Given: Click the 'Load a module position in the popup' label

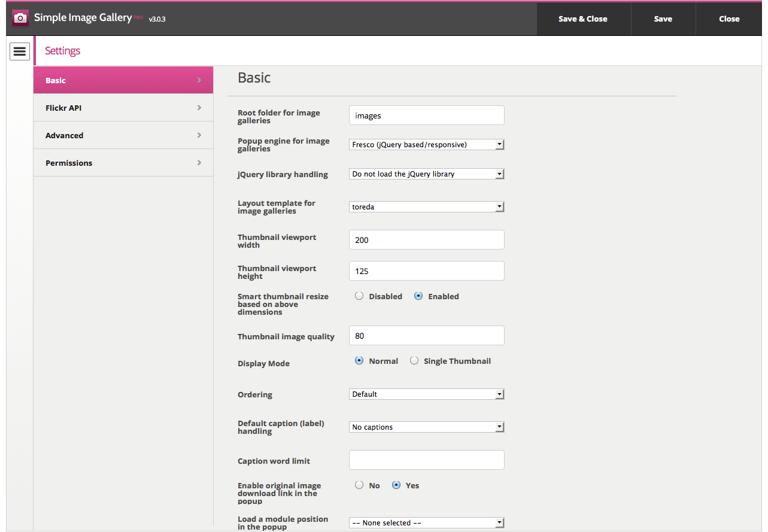Looking at the screenshot, I should tap(283, 523).
